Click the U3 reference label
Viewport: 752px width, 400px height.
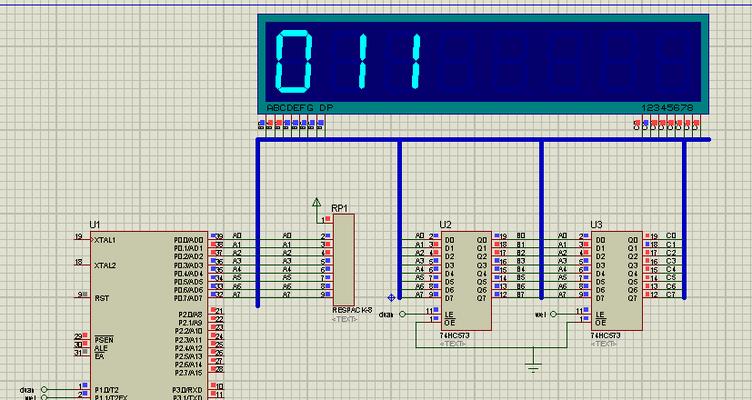(596, 224)
